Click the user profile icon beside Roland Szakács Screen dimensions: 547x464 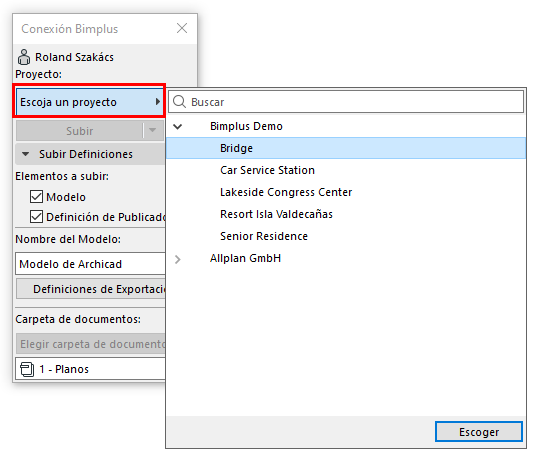pos(24,57)
